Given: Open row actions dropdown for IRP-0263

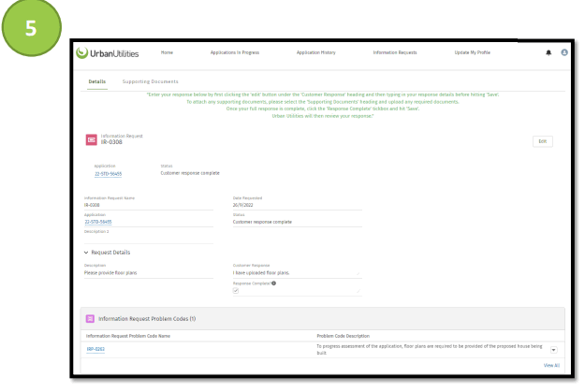Looking at the screenshot, I should click(554, 350).
